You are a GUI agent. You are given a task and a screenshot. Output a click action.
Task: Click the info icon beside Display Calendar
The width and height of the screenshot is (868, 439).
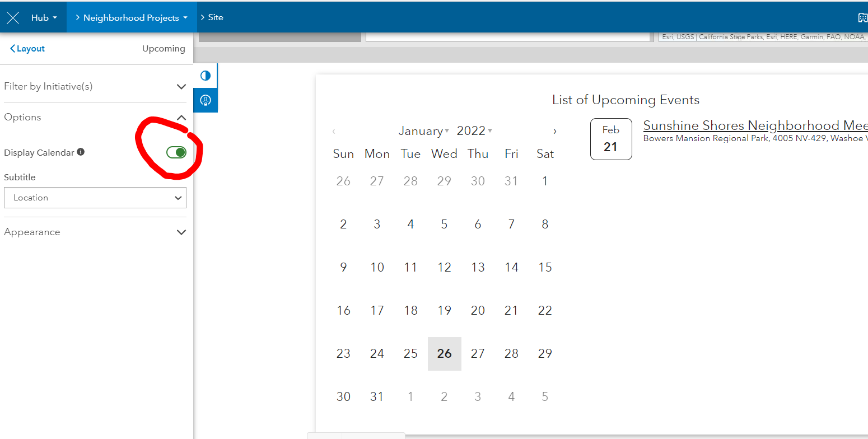[81, 152]
